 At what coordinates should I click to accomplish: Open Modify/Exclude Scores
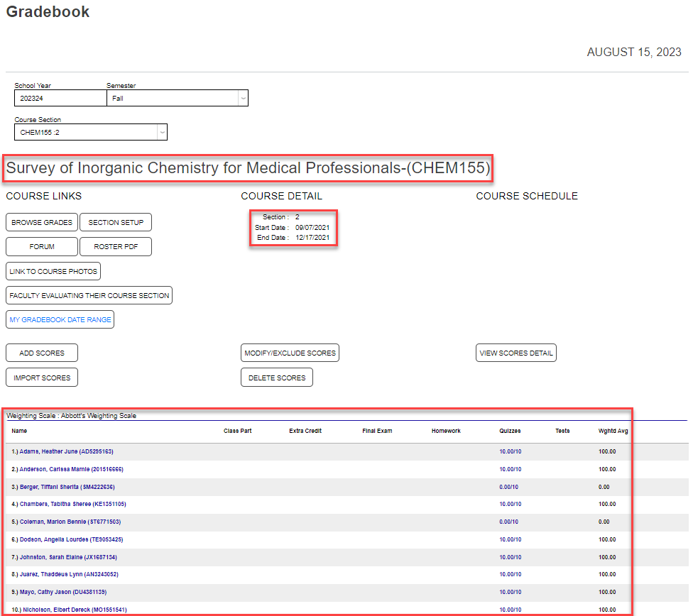[x=290, y=353]
